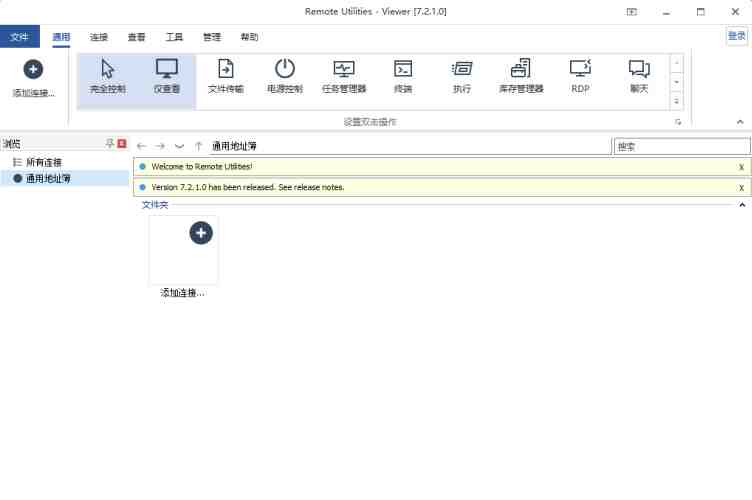Pin the 浏览 navigation pane
The width and height of the screenshot is (752, 500).
[110, 143]
